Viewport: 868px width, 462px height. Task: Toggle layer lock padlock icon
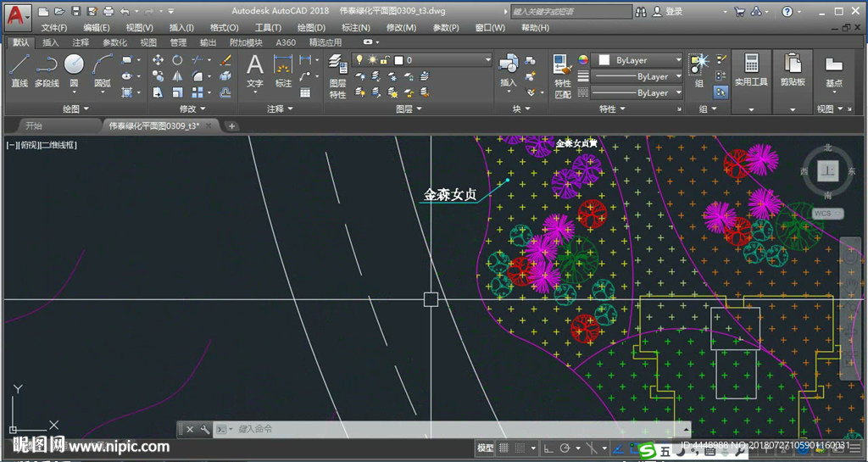pyautogui.click(x=386, y=59)
